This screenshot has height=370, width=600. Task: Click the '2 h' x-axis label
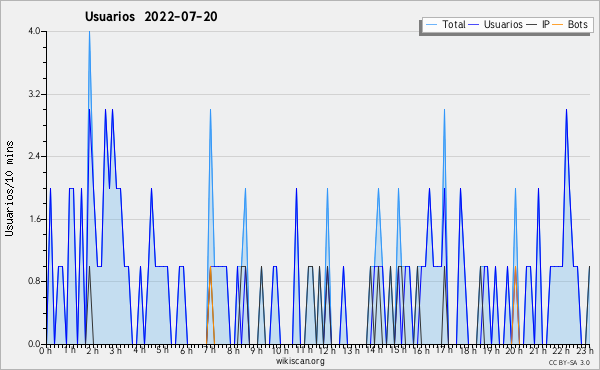click(92, 350)
